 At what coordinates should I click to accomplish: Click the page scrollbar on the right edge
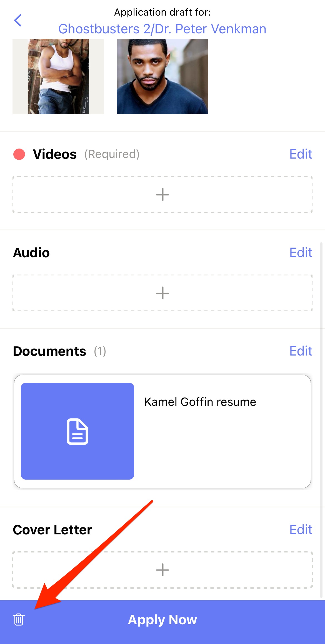[x=321, y=420]
